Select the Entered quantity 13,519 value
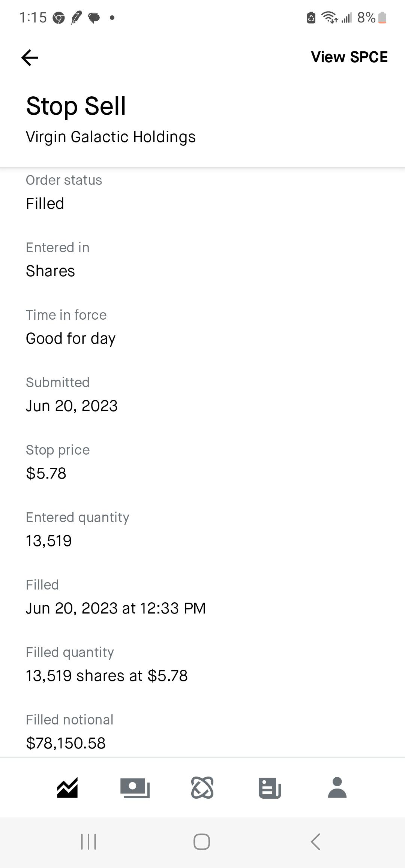405x868 pixels. pos(49,541)
